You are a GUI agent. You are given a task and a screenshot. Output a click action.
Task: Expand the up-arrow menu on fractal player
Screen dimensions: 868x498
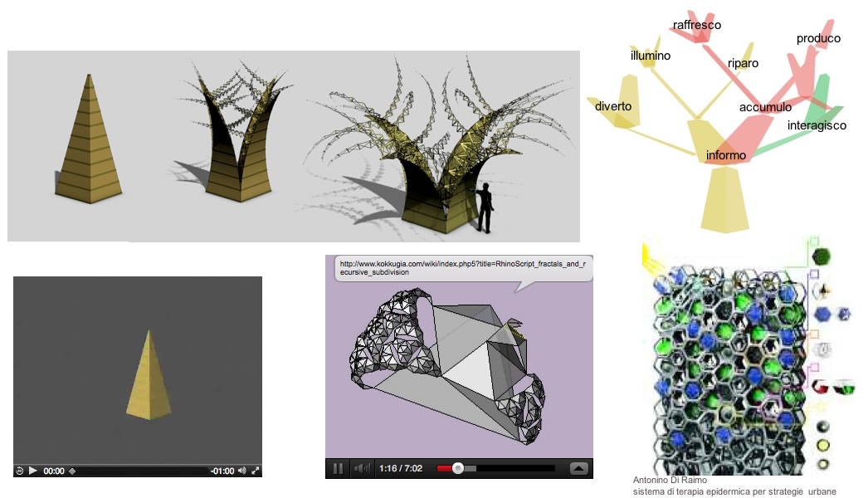579,468
